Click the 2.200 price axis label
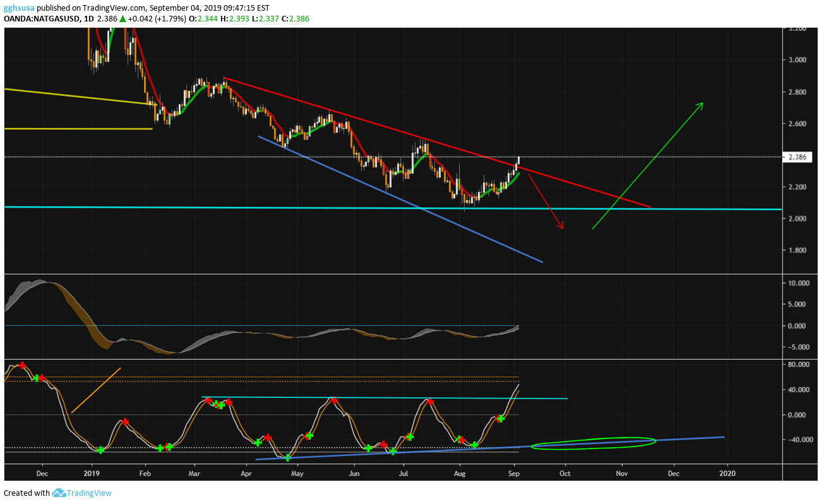 coord(798,187)
